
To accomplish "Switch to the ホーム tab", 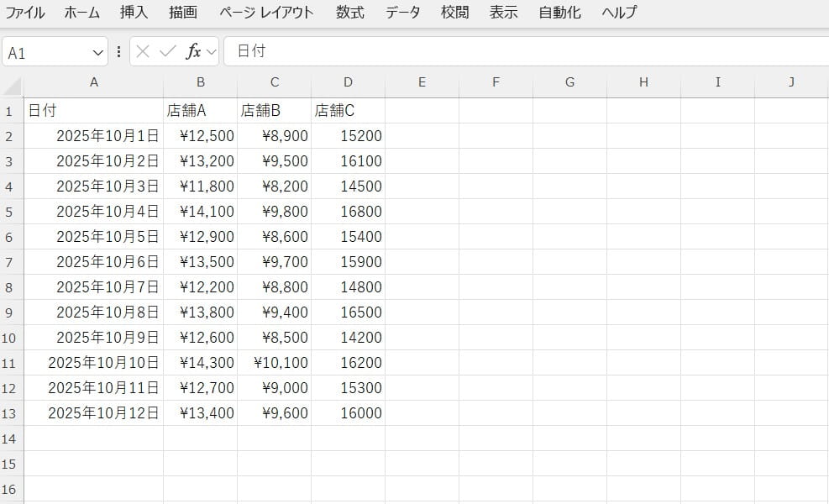I will [x=81, y=13].
